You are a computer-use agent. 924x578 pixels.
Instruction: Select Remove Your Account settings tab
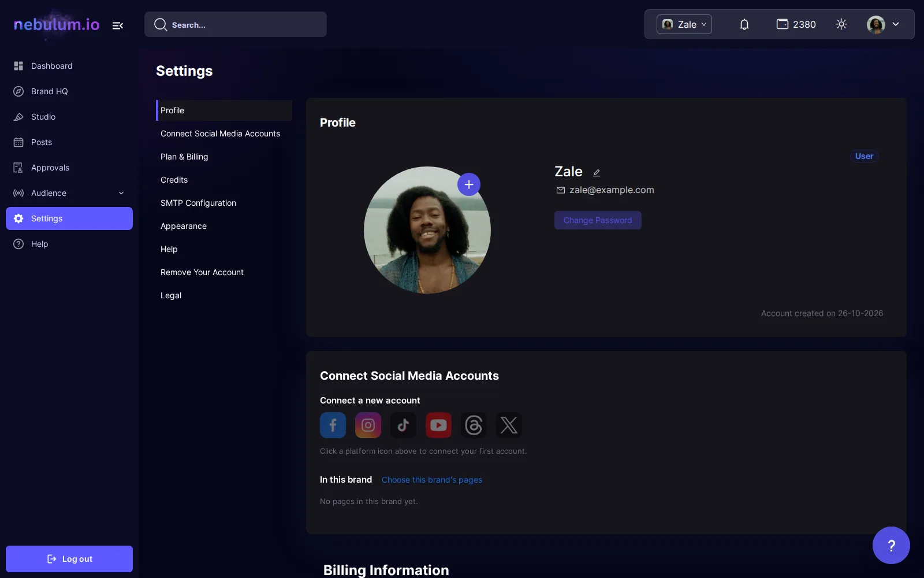[224, 272]
